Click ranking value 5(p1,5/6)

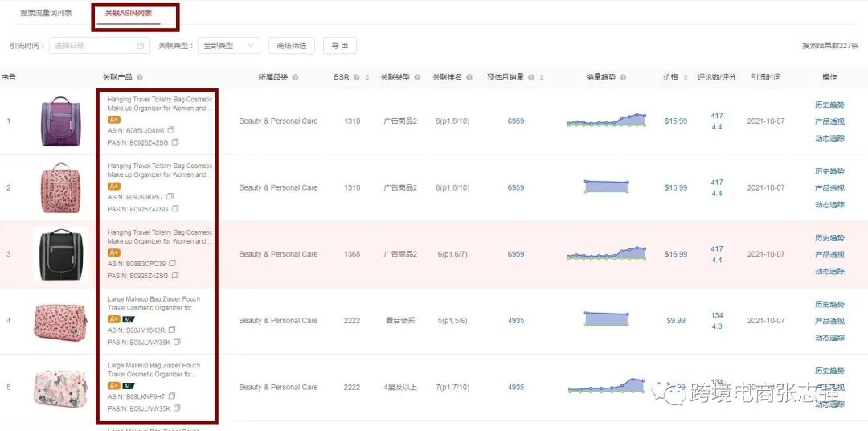pyautogui.click(x=452, y=321)
